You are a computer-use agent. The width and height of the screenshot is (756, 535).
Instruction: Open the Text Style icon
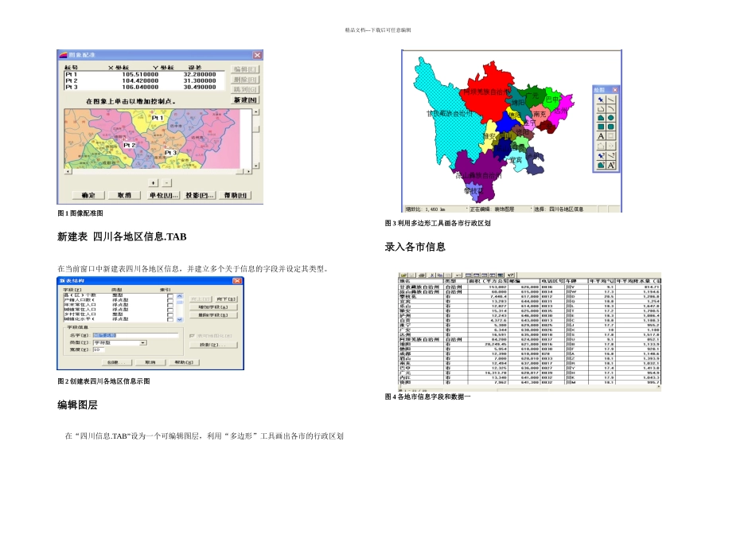611,165
